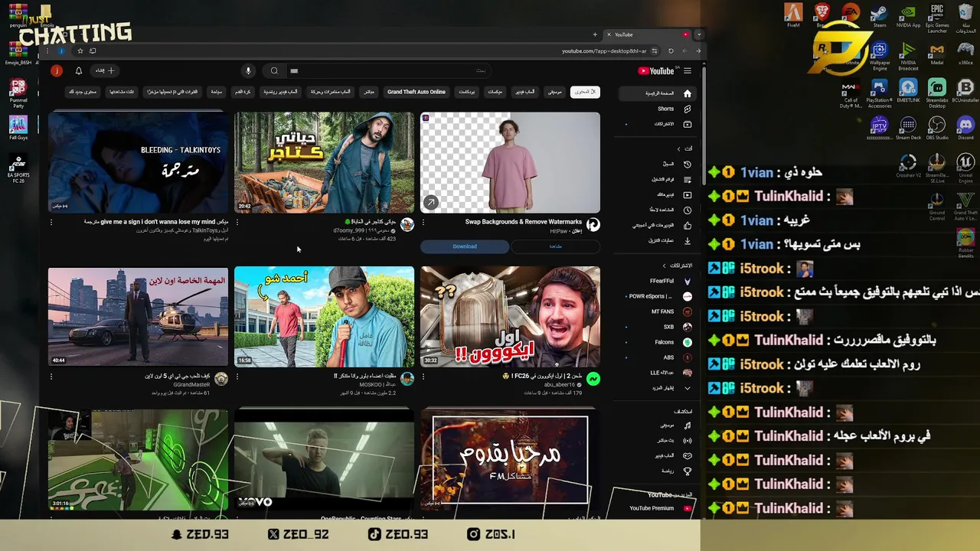Open Music icon in the Explore section
This screenshot has height=551, width=980.
[x=687, y=425]
